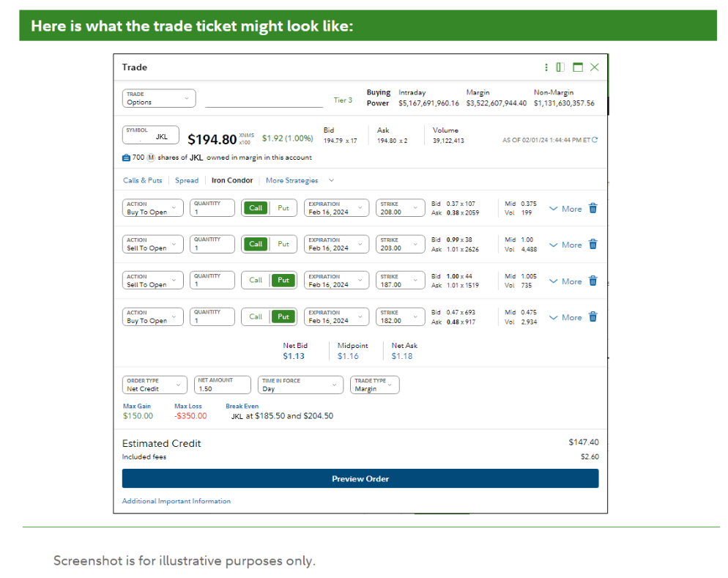
Task: Expand the Time in Force Day dropdown
Action: coord(300,385)
